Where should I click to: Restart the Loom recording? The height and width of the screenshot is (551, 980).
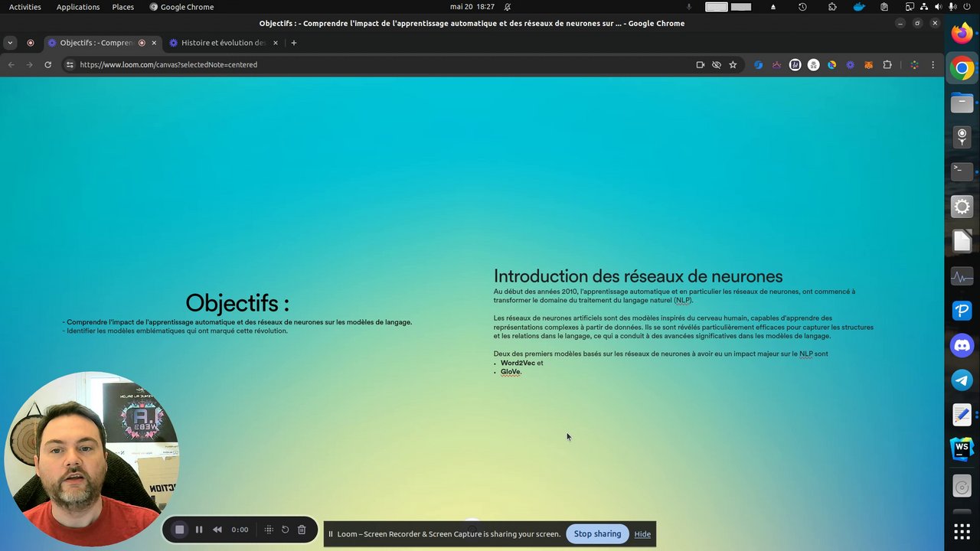285,530
